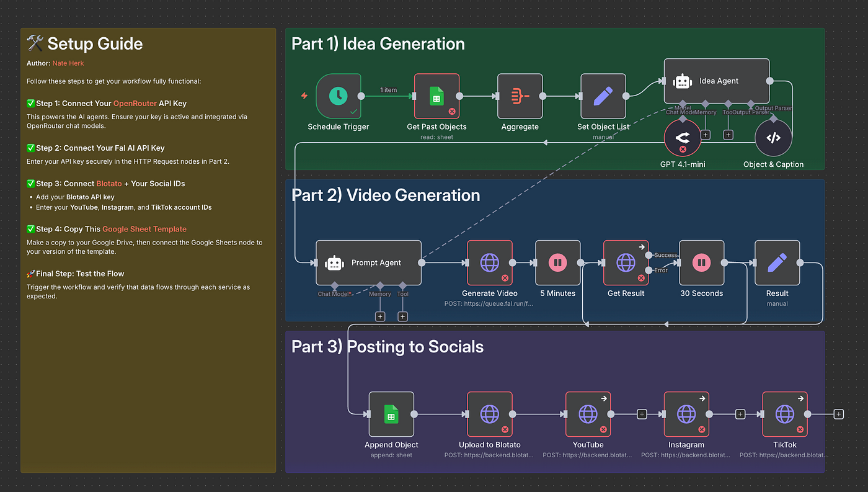
Task: Select the Aggregate node
Action: (x=520, y=96)
